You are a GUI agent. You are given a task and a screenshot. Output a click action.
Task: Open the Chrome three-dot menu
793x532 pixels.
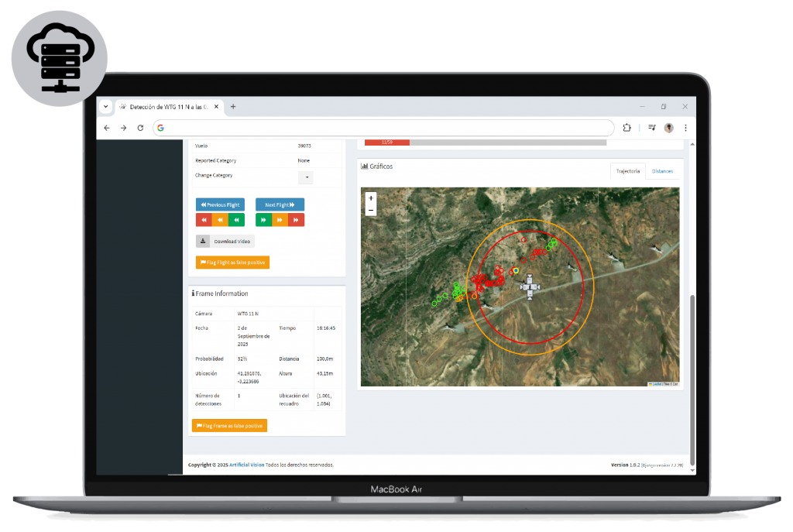pyautogui.click(x=685, y=128)
